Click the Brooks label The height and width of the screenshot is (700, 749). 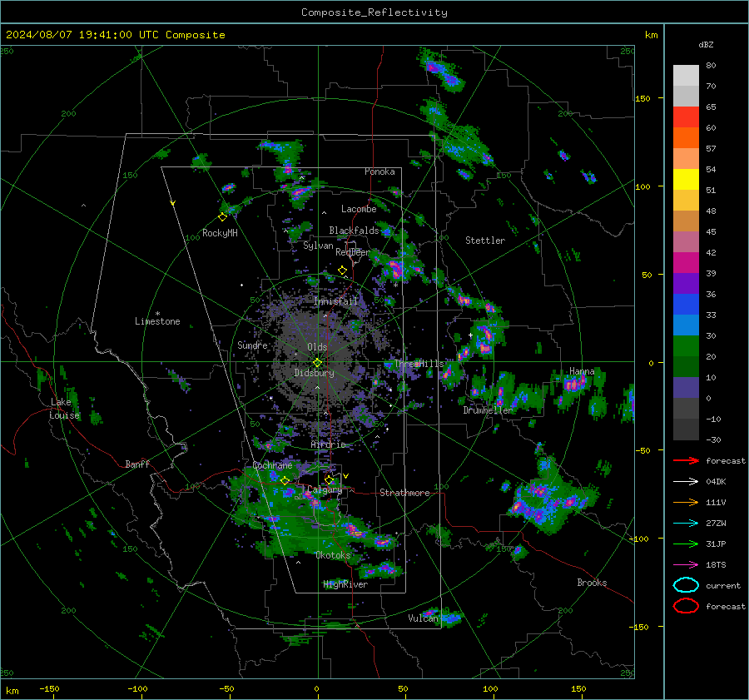tap(592, 583)
